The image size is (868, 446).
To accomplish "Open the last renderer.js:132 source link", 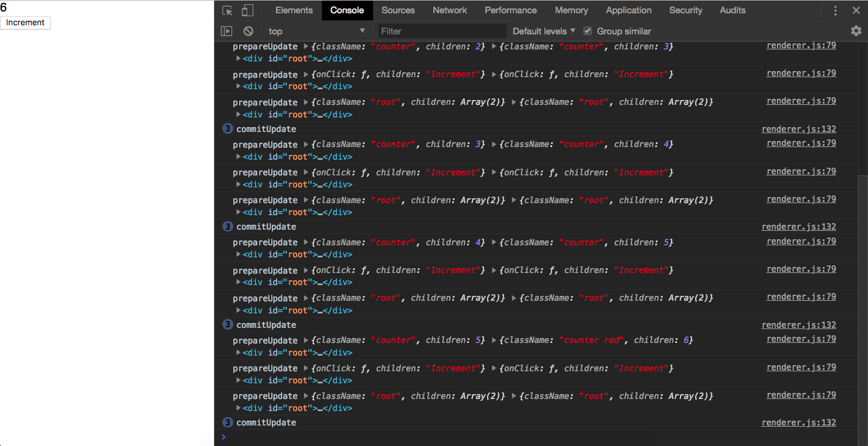I will tap(799, 422).
